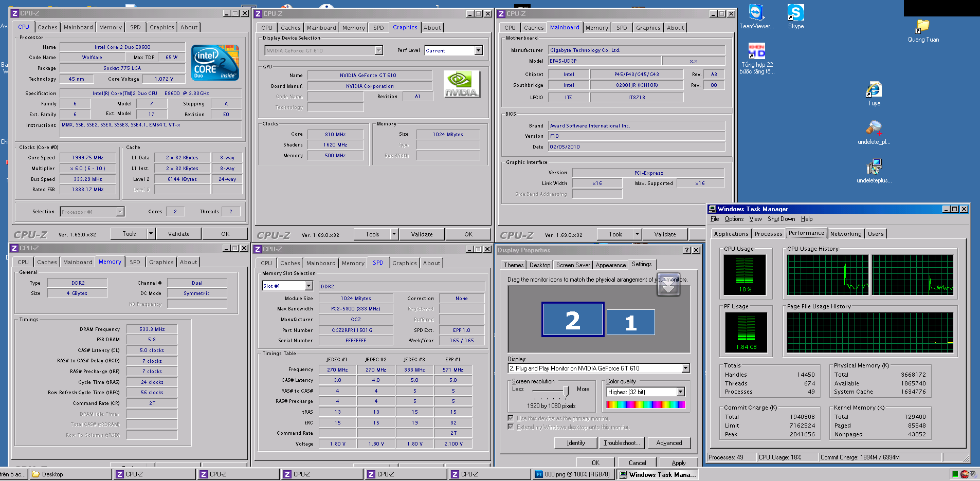Click the Troubleshoot button

coord(622,443)
